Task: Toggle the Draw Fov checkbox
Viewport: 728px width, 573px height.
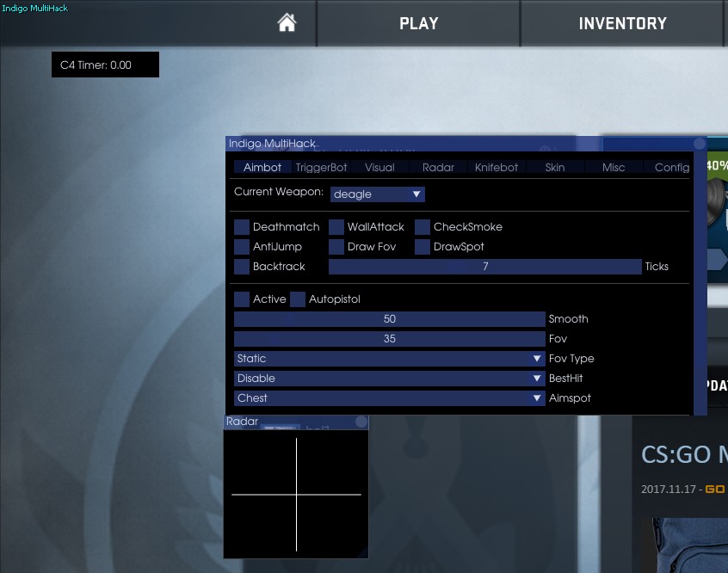Action: [336, 247]
